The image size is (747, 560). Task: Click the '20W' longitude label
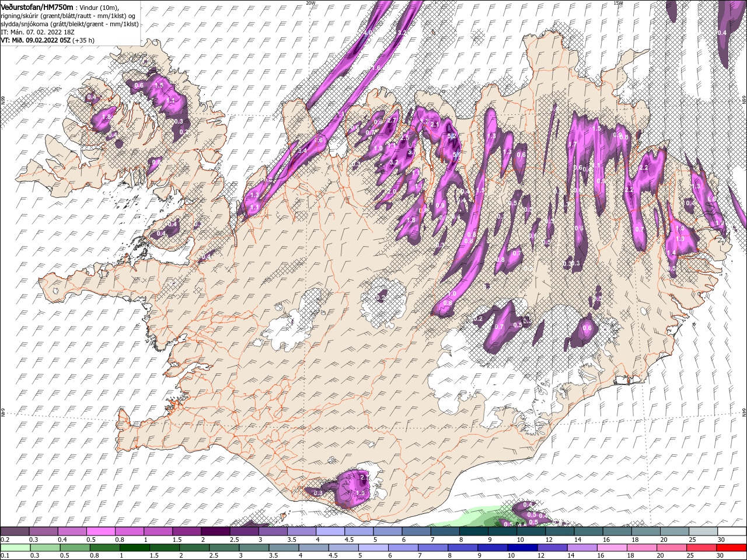(310, 3)
